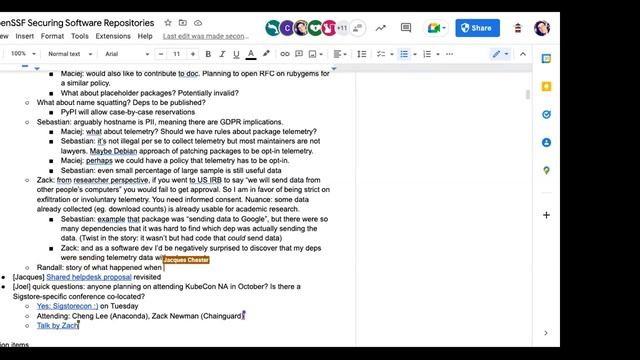Image resolution: width=640 pixels, height=360 pixels.
Task: Open text color picker
Action: [251, 54]
